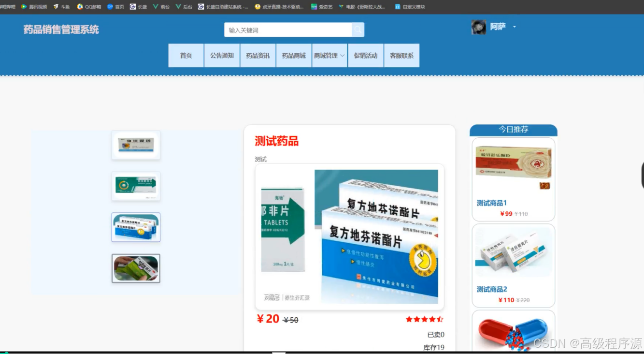Open the 公告通知 nav item

(x=222, y=56)
